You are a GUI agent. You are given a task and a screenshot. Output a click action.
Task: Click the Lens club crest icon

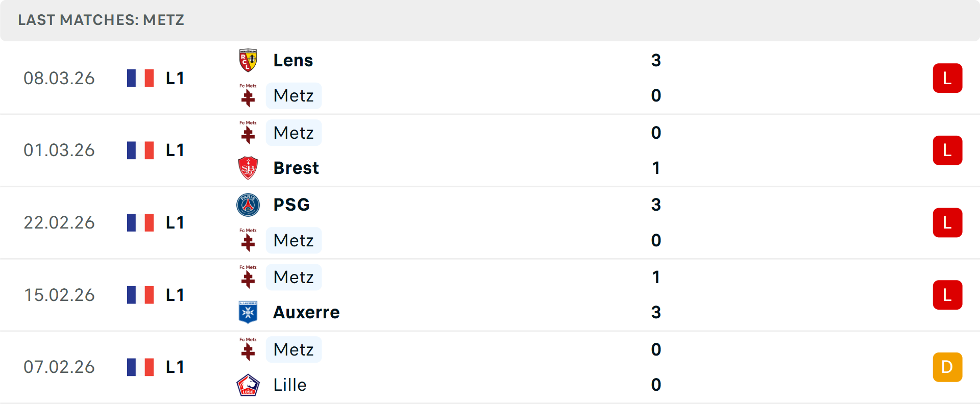tap(248, 60)
